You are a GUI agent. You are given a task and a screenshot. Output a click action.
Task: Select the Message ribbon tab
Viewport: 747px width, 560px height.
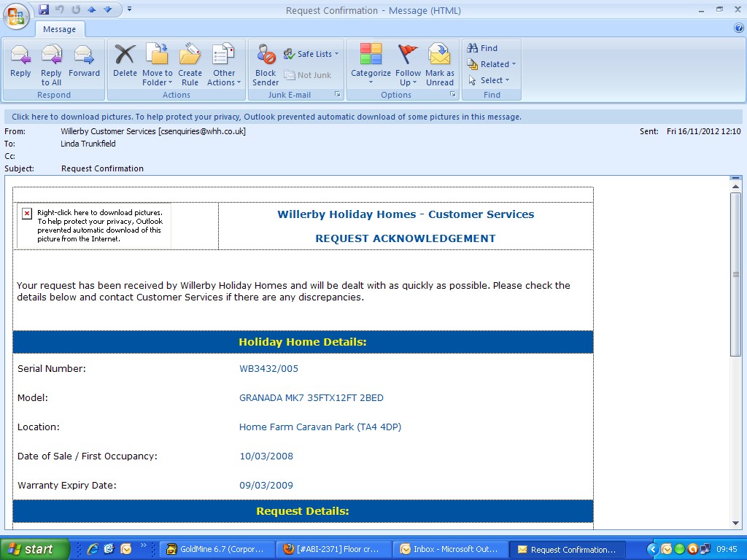coord(60,29)
